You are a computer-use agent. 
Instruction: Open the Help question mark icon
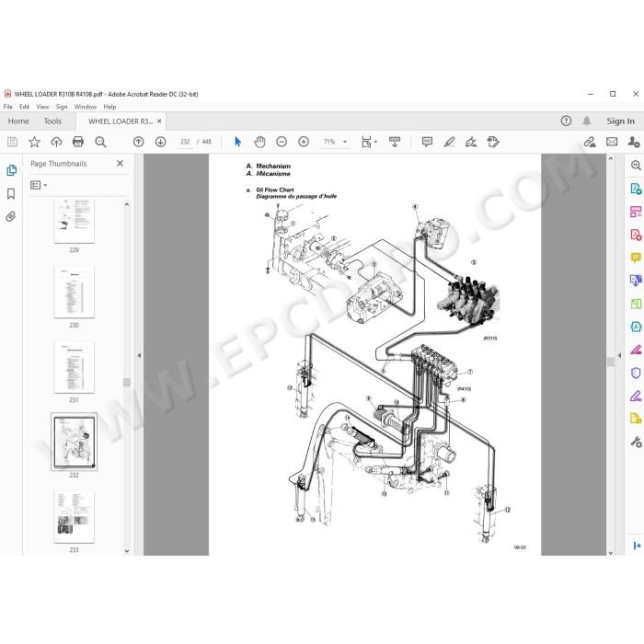566,121
